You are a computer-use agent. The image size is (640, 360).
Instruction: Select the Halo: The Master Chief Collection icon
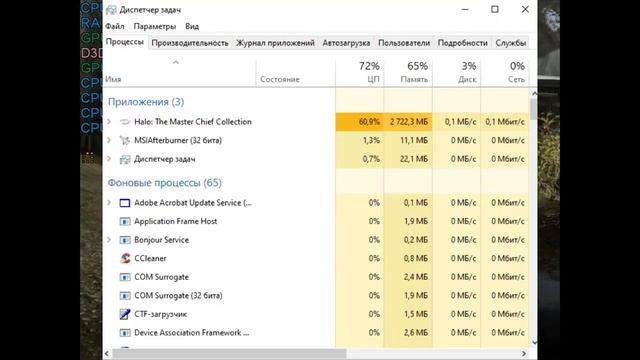(x=125, y=122)
